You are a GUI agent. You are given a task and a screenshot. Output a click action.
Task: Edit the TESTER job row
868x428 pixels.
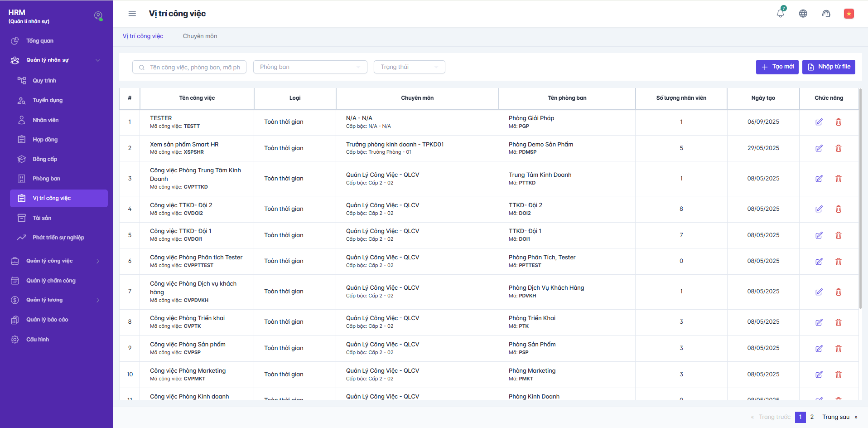(819, 122)
